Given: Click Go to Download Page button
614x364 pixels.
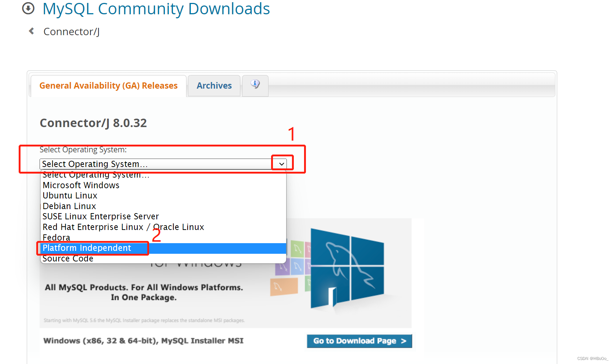Looking at the screenshot, I should tap(359, 341).
